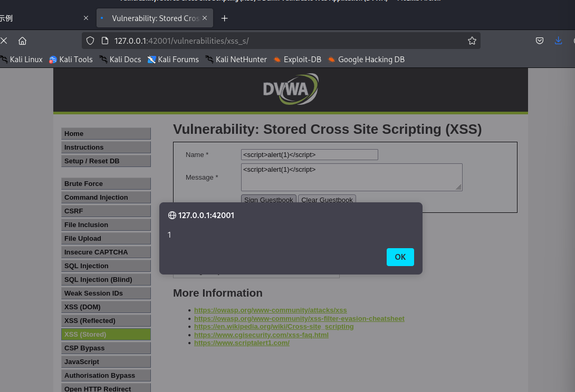575x392 pixels.
Task: Click the Sign Guestbook button
Action: pos(269,199)
